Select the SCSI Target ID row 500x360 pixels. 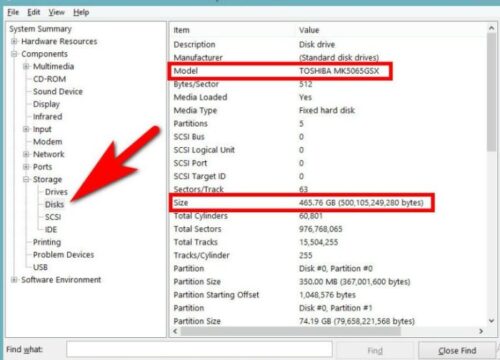coord(328,176)
